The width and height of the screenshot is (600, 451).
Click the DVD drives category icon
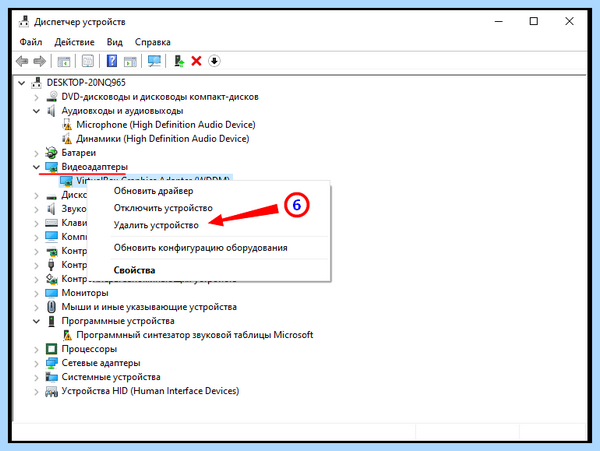tap(51, 97)
